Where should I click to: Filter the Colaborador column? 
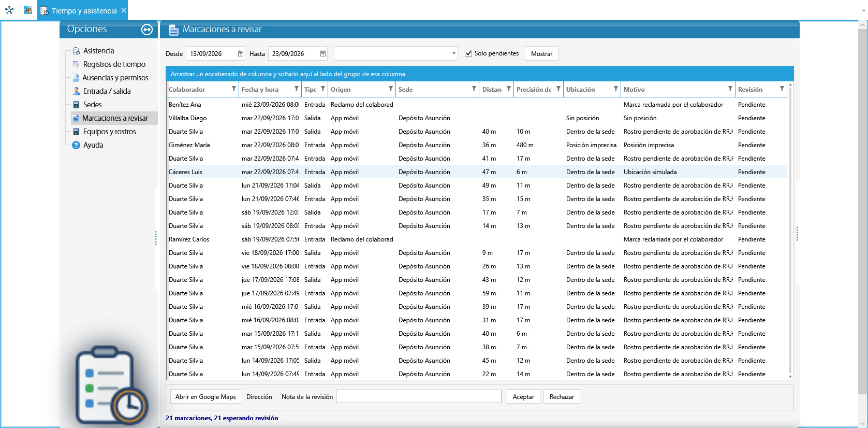pos(234,89)
